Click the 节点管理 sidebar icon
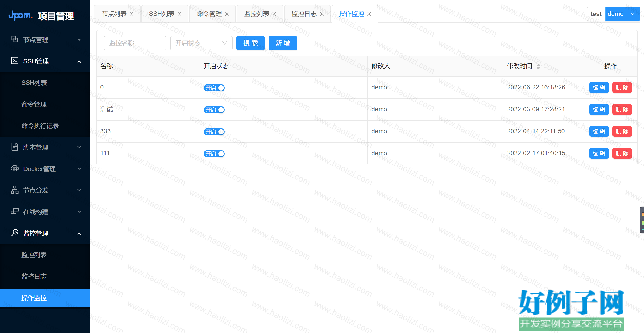The width and height of the screenshot is (644, 333). (15, 39)
